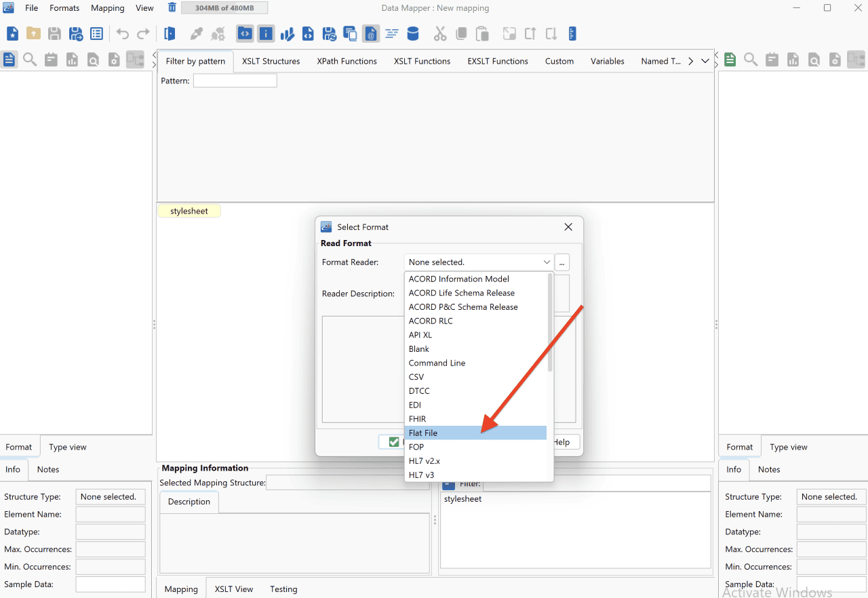The image size is (868, 598).
Task: Toggle the code-brackets view icon in the toolbar
Action: (245, 34)
